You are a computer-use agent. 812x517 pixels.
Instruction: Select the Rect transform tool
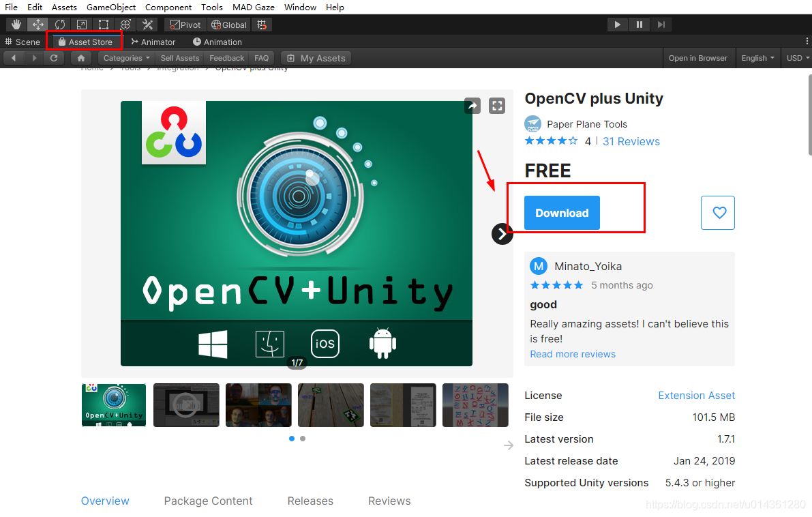(104, 25)
